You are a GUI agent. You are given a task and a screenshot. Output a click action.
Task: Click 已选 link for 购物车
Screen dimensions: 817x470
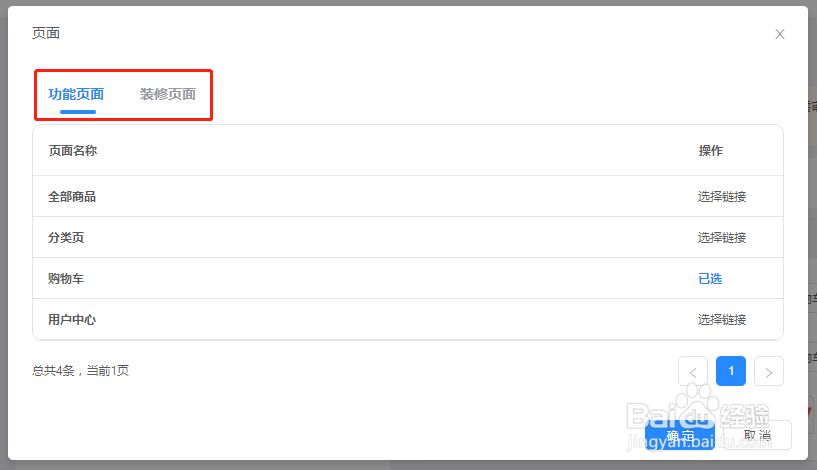(710, 279)
